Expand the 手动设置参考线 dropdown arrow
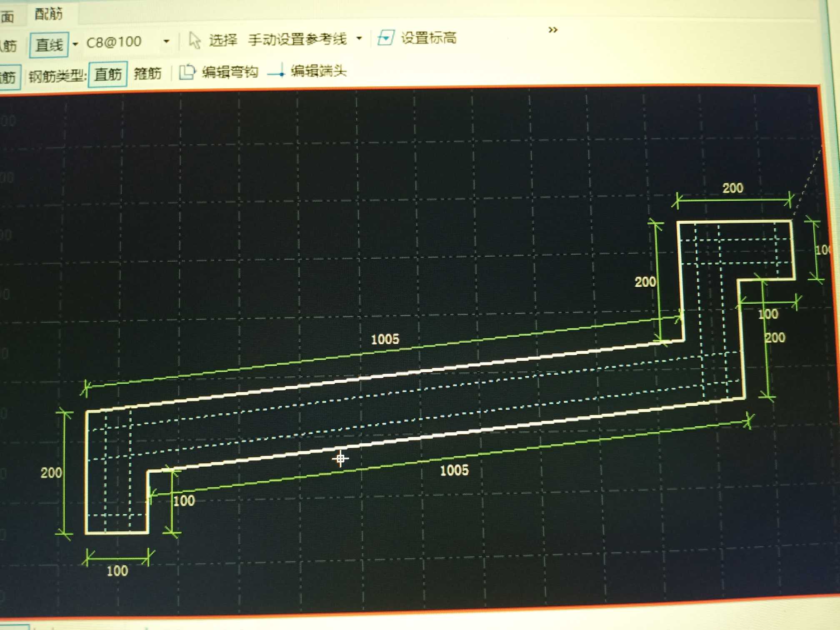The image size is (840, 630). [359, 38]
